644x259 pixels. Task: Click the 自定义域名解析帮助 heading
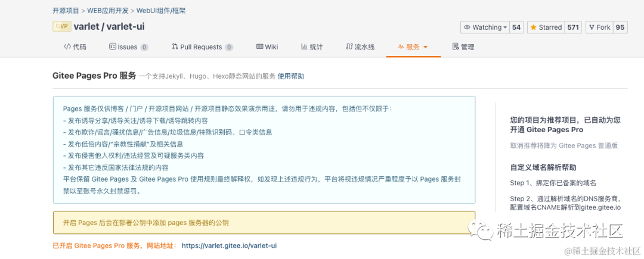coord(543,167)
